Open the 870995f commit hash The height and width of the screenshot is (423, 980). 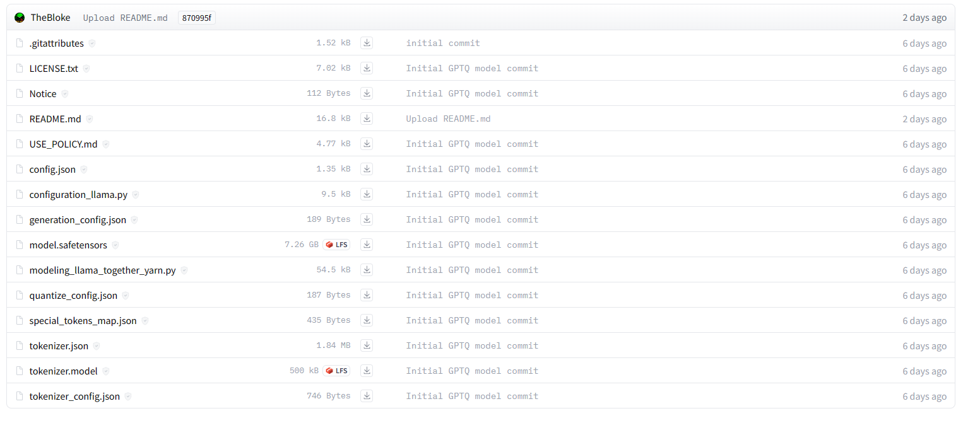tap(196, 18)
